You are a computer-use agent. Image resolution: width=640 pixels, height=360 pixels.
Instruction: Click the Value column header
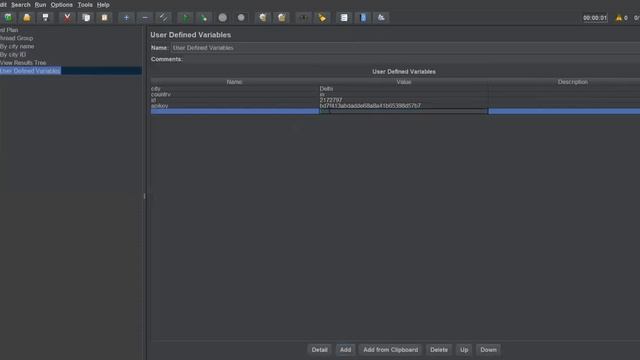point(404,82)
